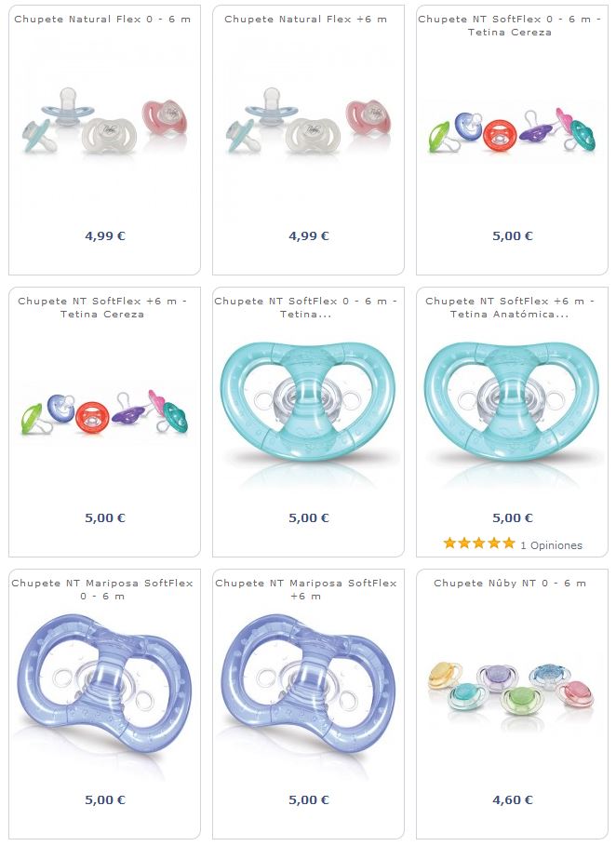Open the truncated Chupete NT SoftFlex 0 - 6 m Tetina... title

point(306,307)
